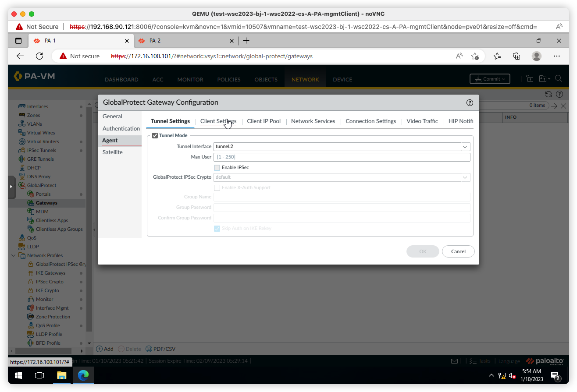Click the Zones icon in sidebar

pyautogui.click(x=22, y=115)
